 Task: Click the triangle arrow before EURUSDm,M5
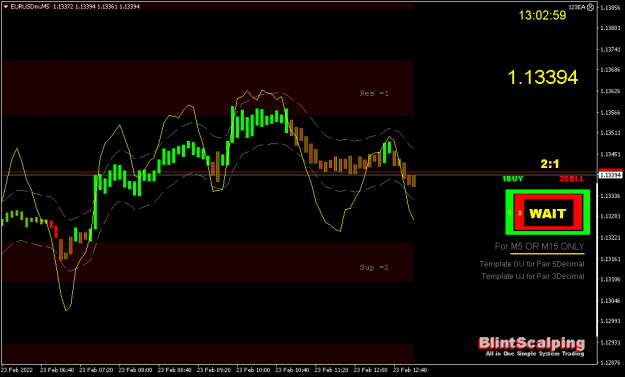[x=6, y=7]
